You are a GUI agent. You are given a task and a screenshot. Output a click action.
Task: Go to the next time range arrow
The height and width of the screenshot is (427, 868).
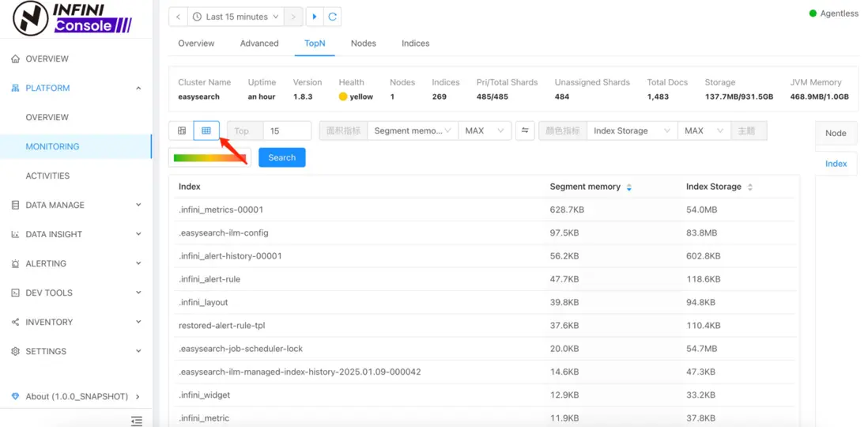(294, 17)
